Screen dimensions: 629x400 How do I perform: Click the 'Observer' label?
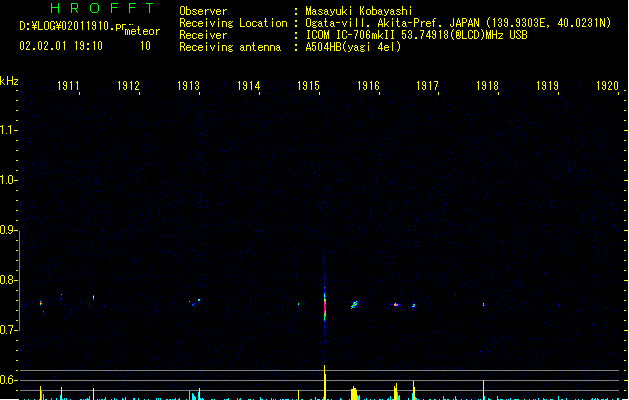(203, 11)
